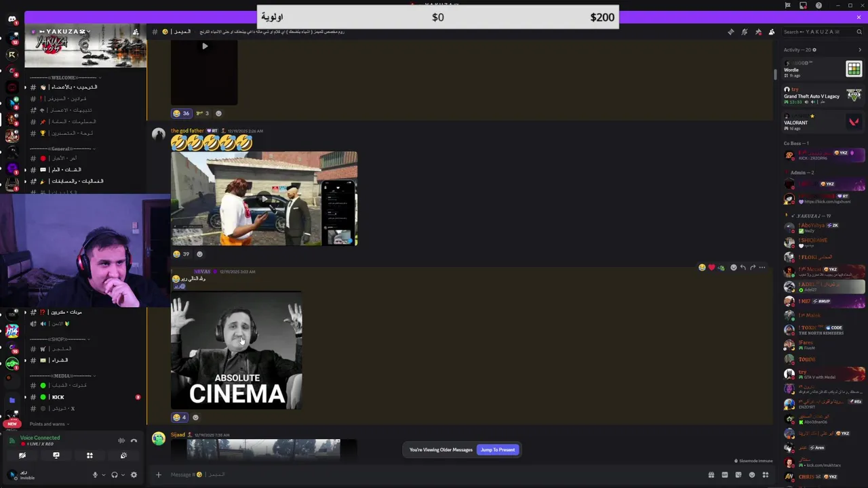
Task: Collapse the General category
Action: coord(61,148)
